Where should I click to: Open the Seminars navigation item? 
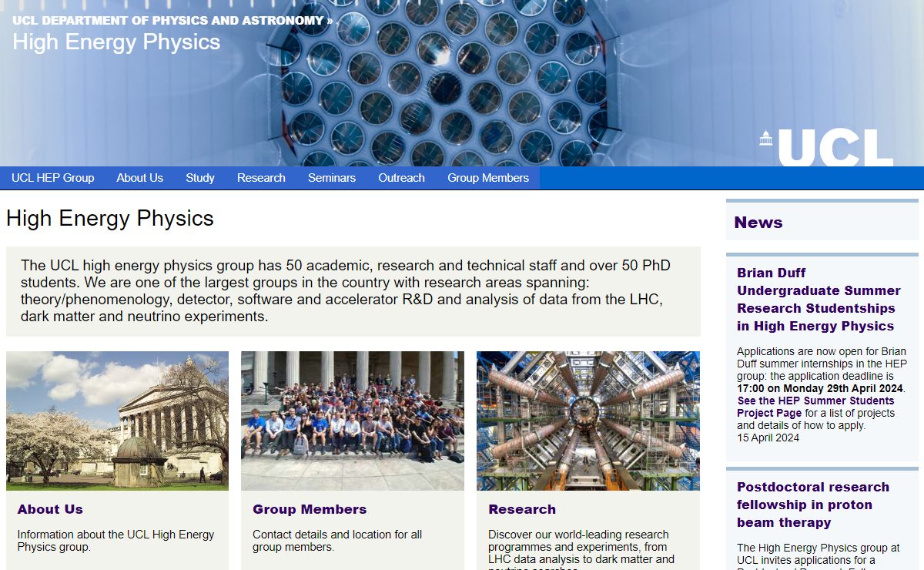coord(332,178)
